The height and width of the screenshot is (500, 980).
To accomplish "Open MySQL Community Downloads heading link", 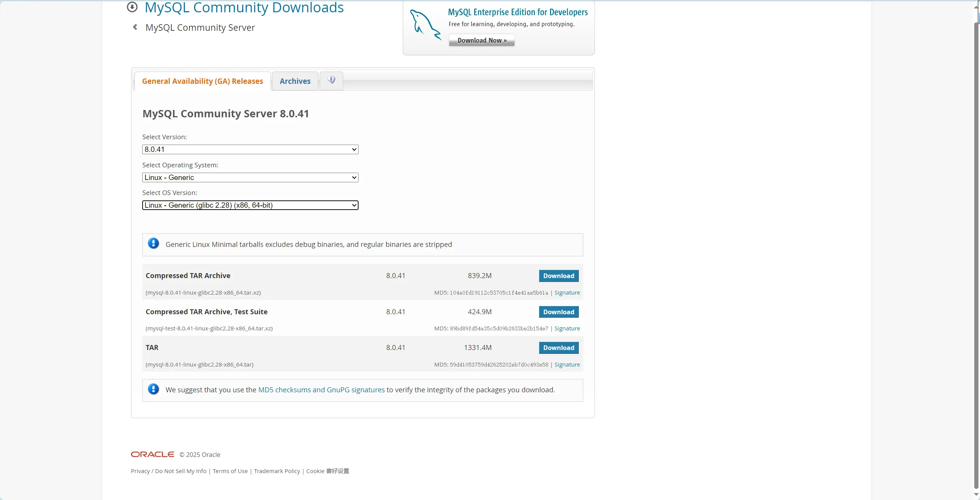I will coord(244,8).
